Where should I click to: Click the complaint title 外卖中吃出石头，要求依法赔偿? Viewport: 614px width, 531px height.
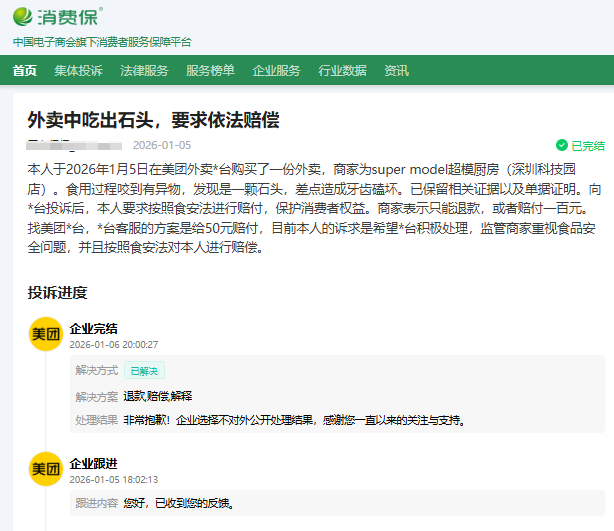(x=153, y=120)
